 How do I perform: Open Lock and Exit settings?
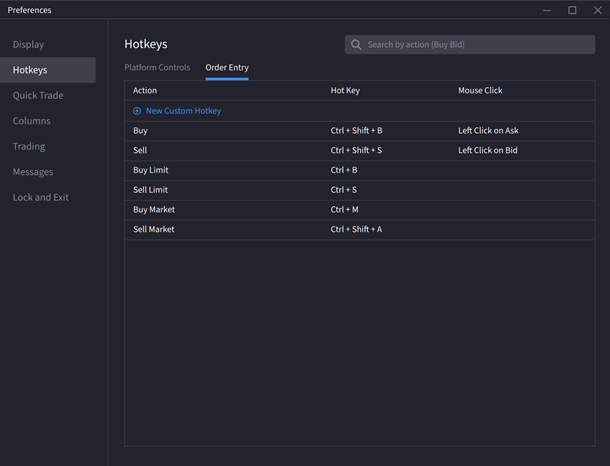coord(40,198)
